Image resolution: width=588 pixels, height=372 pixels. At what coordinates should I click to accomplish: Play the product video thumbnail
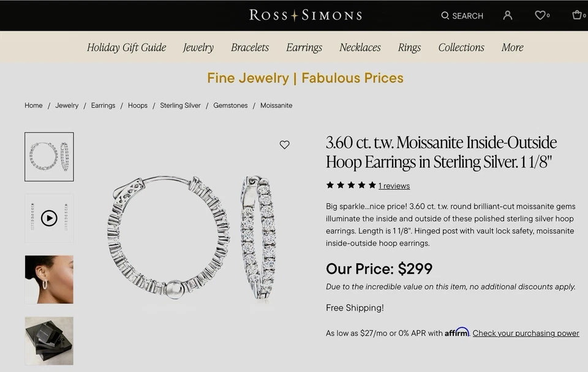tap(49, 218)
